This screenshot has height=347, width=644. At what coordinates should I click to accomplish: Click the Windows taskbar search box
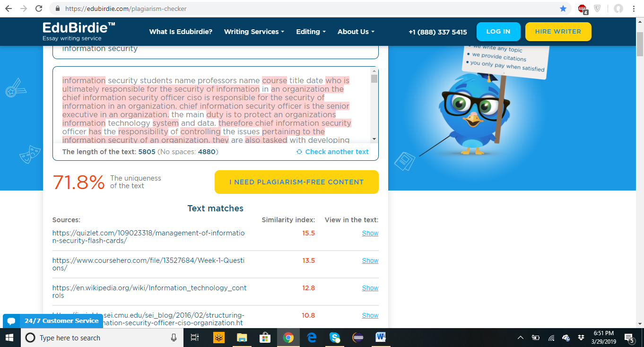(x=102, y=338)
